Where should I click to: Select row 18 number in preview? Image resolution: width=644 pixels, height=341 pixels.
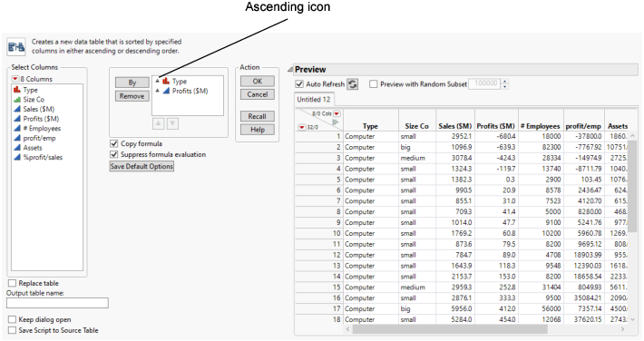[x=337, y=319]
